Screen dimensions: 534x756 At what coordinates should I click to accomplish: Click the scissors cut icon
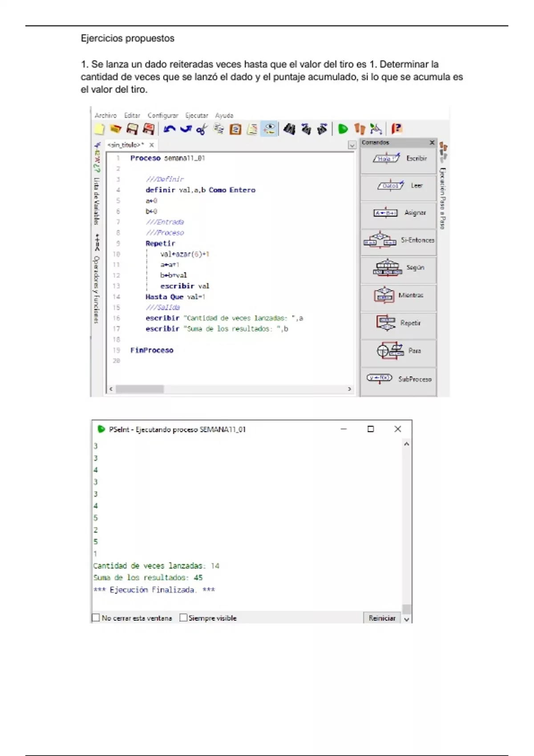(x=202, y=129)
